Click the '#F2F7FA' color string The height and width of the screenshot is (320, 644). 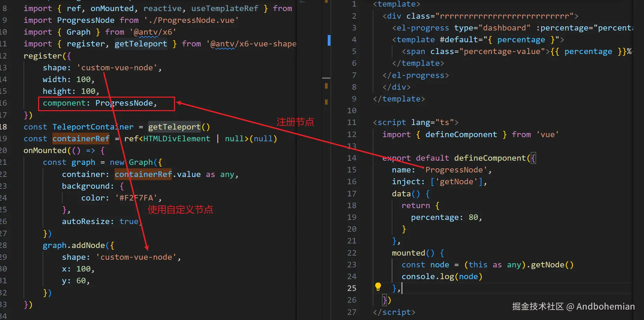tap(136, 198)
